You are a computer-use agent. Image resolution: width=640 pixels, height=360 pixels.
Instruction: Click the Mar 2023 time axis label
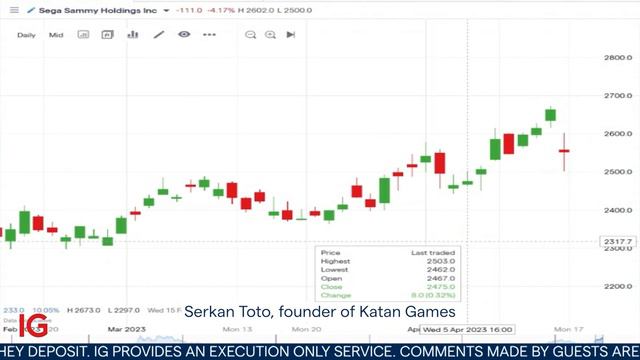pos(127,329)
